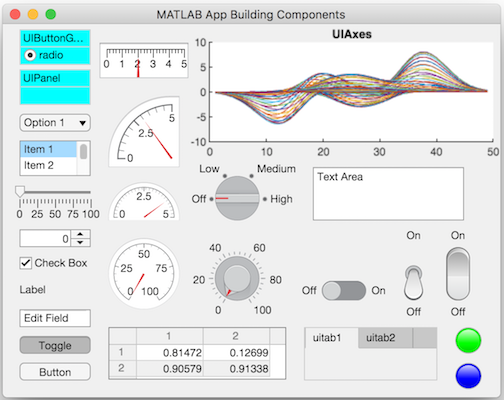Click the semicircular gauge
This screenshot has width=504, height=400.
(144, 201)
